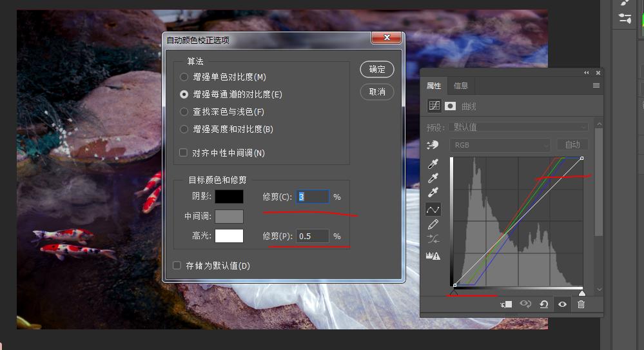Toggle curves layer visibility eye icon
The width and height of the screenshot is (644, 350).
[562, 304]
